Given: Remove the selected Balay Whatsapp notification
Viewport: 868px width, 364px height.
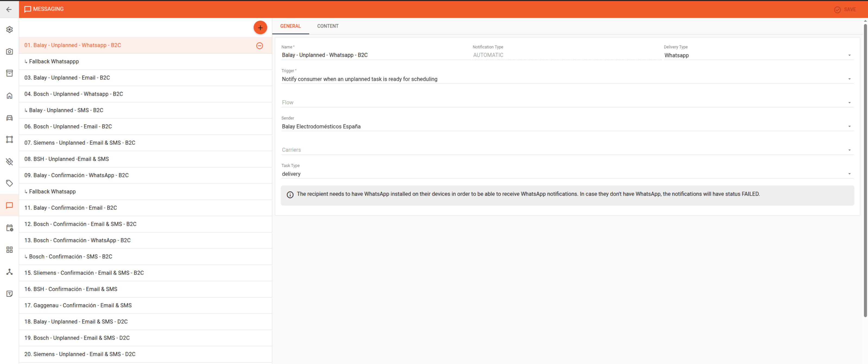Looking at the screenshot, I should [x=260, y=46].
